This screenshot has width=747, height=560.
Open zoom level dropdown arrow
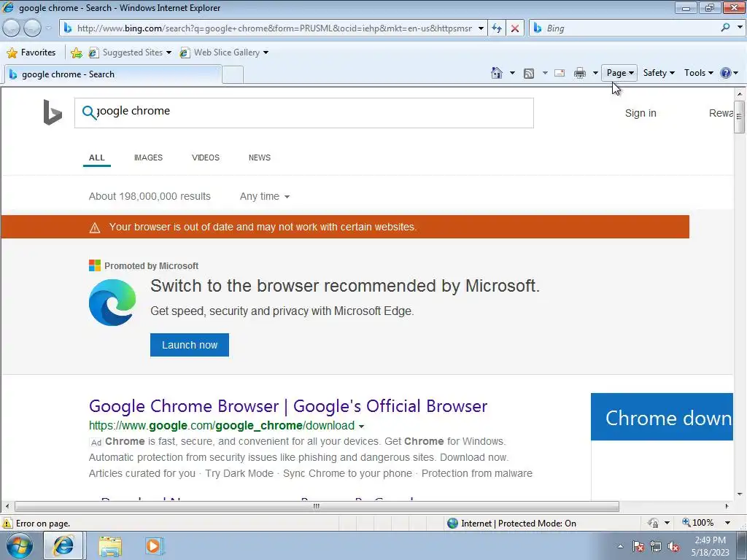click(727, 523)
